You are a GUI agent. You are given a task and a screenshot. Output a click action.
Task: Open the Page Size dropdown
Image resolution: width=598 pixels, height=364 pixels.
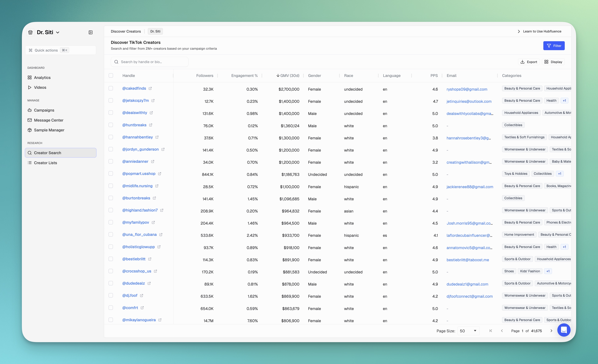468,331
